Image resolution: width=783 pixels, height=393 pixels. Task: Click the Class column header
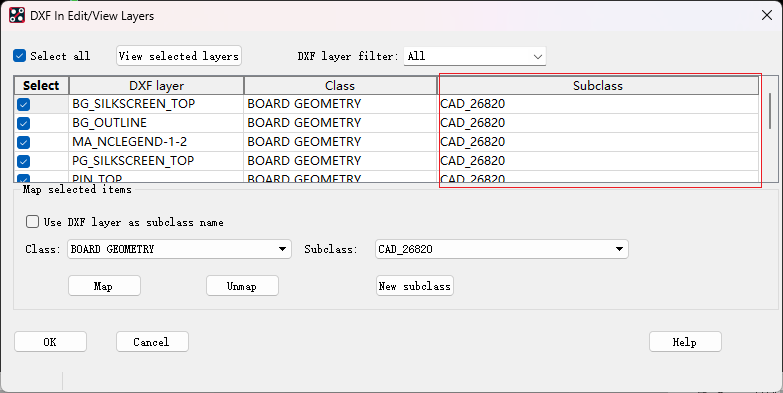pos(340,85)
